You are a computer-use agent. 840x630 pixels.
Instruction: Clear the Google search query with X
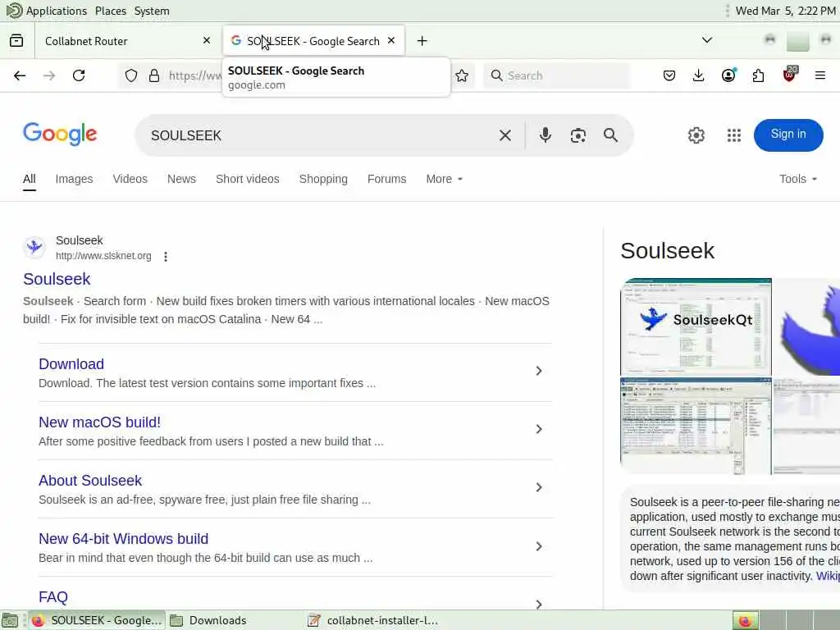tap(505, 135)
